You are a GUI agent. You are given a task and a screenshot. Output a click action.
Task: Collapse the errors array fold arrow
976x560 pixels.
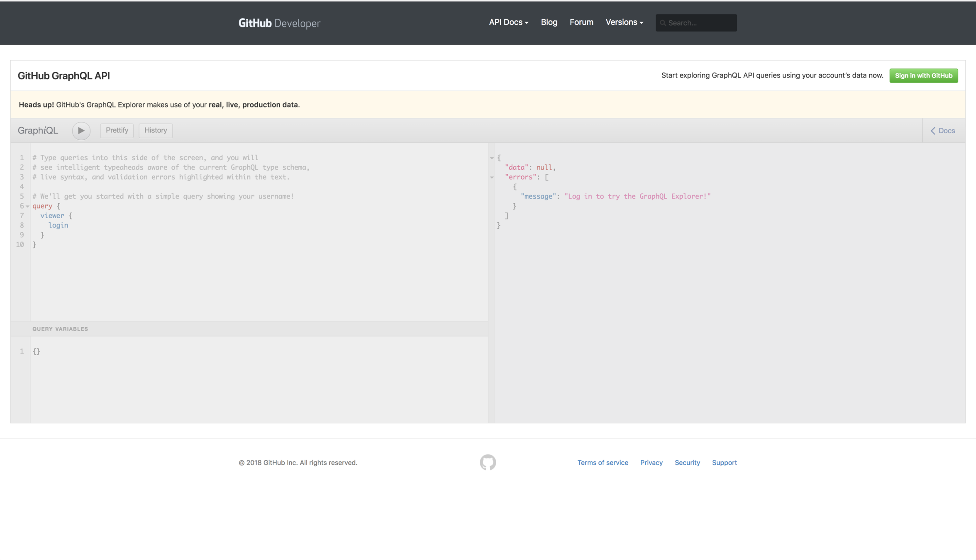[492, 178]
